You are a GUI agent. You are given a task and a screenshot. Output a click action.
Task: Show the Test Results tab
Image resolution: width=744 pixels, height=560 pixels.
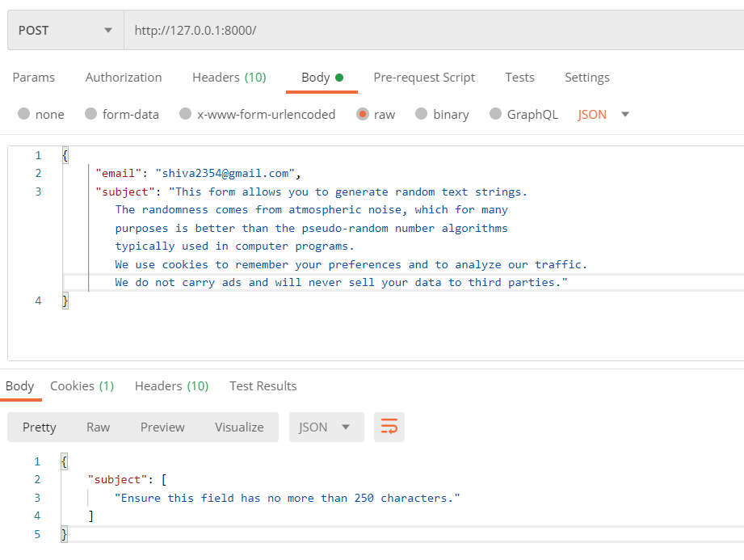click(x=263, y=385)
